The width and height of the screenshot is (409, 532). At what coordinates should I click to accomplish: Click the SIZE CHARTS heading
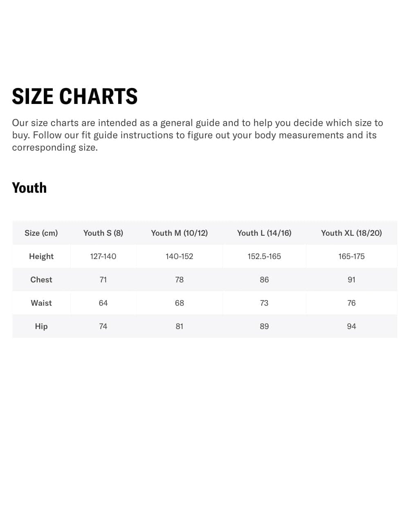pos(75,97)
